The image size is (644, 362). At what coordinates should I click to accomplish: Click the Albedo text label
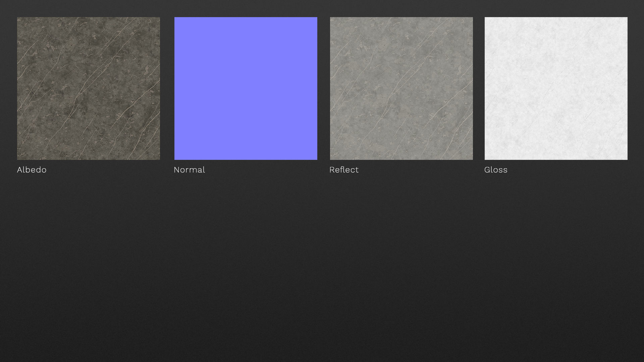[32, 170]
